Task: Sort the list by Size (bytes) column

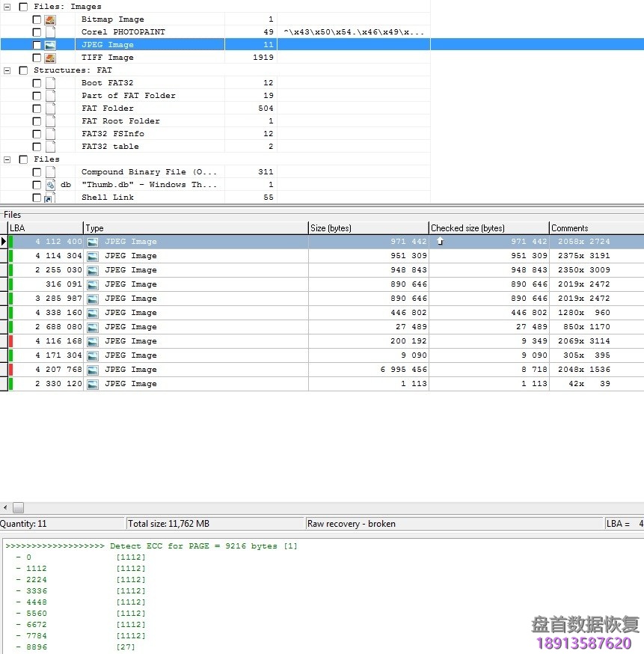Action: (x=367, y=228)
